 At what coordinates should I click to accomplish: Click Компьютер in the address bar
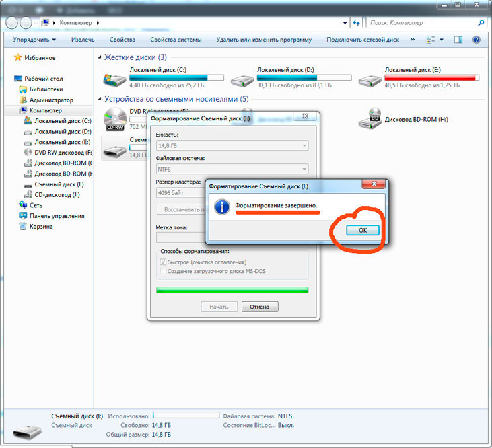(75, 23)
